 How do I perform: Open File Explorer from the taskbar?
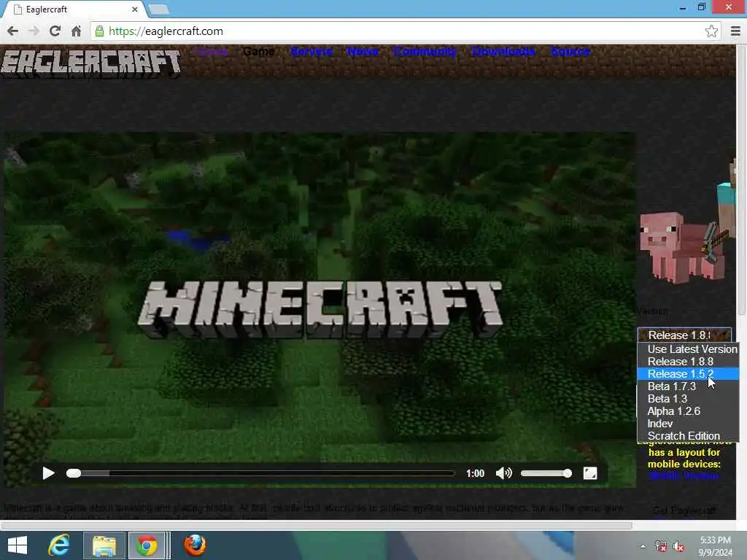tap(104, 545)
